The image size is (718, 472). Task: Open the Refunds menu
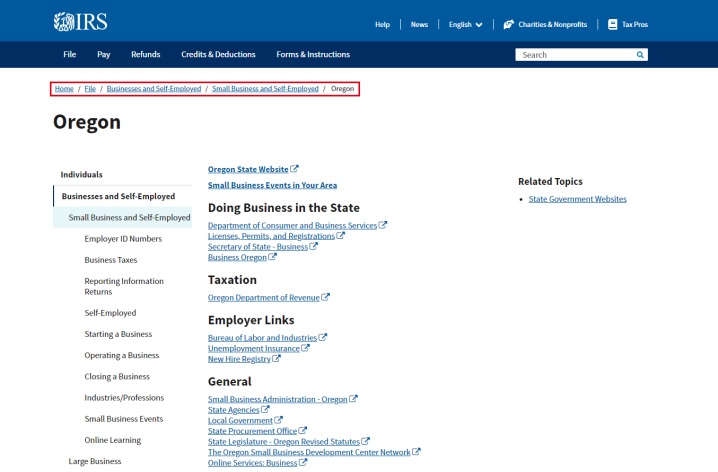pos(146,54)
